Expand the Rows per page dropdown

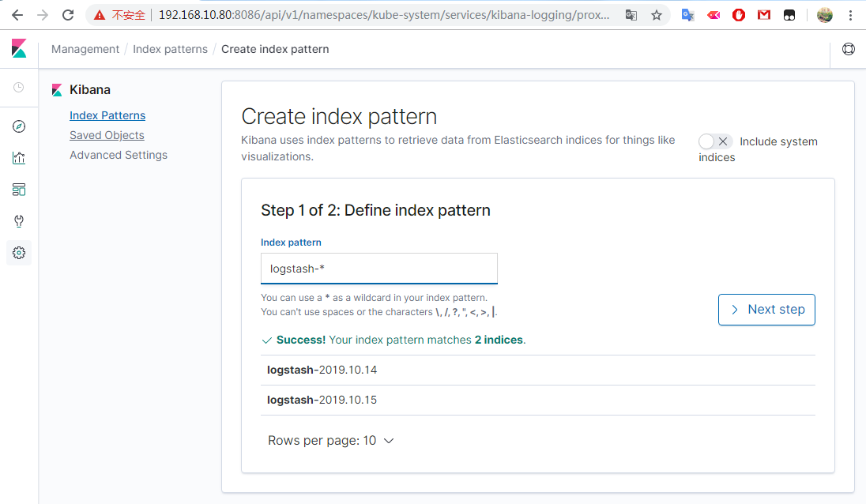[330, 441]
